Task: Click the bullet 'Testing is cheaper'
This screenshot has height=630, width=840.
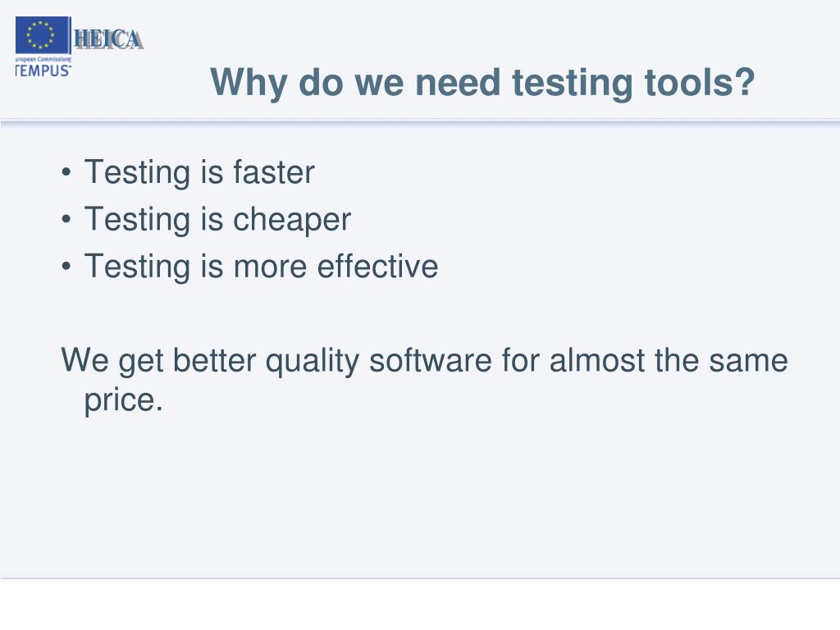Action: pyautogui.click(x=217, y=220)
